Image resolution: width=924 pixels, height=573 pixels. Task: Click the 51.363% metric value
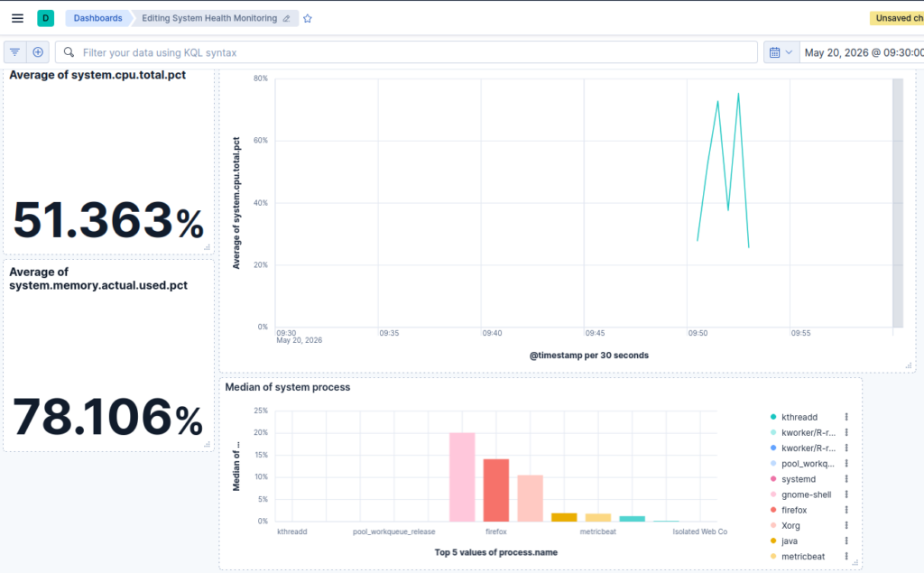(108, 220)
